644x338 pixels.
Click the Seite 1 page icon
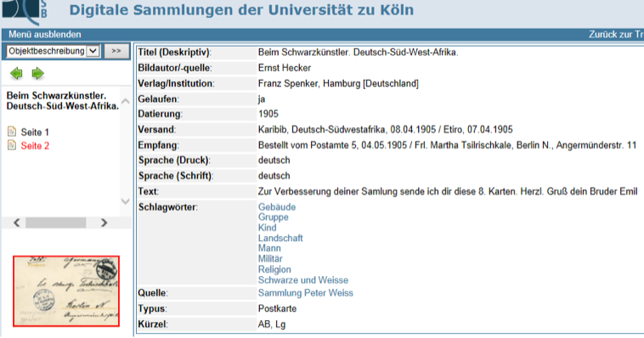pyautogui.click(x=12, y=132)
